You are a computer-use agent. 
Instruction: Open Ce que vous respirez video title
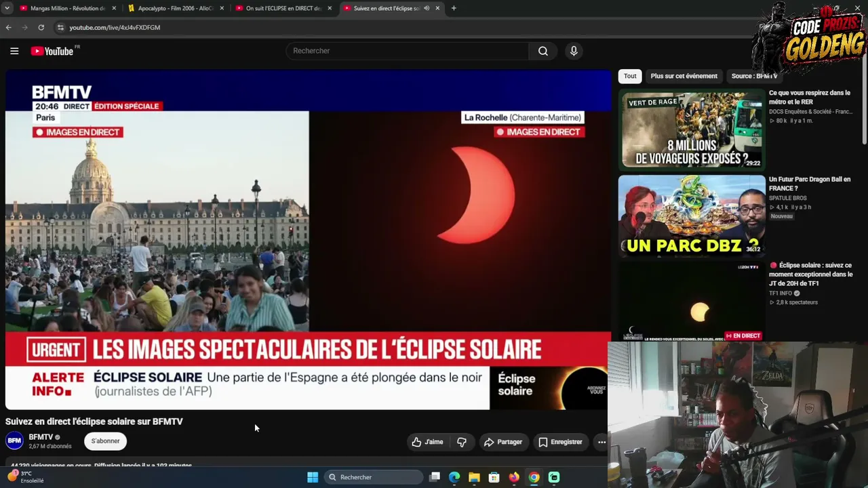coord(810,97)
